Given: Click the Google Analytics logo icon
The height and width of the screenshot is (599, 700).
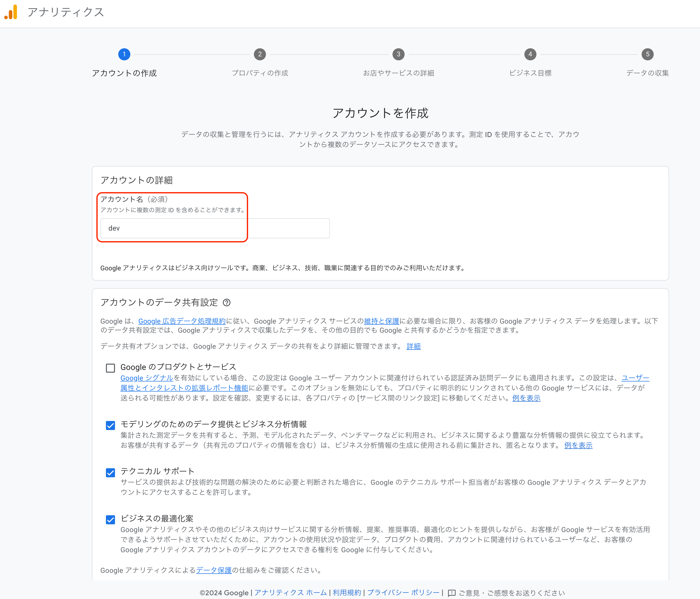Looking at the screenshot, I should click(11, 12).
